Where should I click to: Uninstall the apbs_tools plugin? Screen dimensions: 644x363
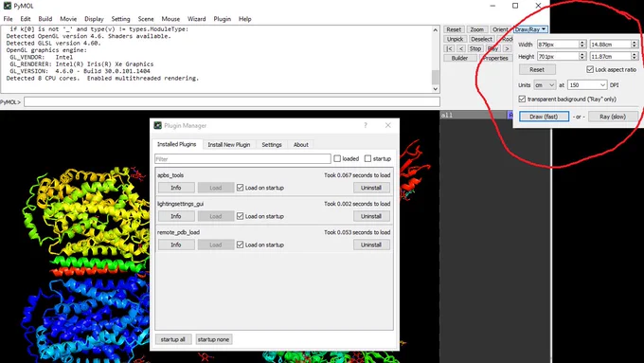click(371, 188)
